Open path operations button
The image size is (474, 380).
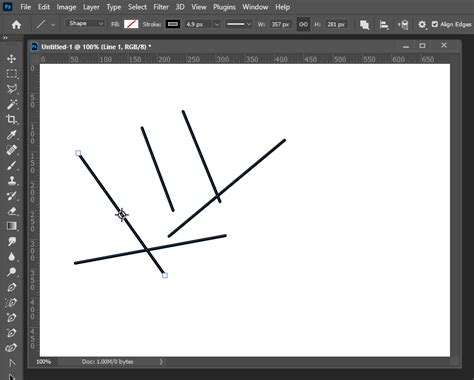coord(364,25)
